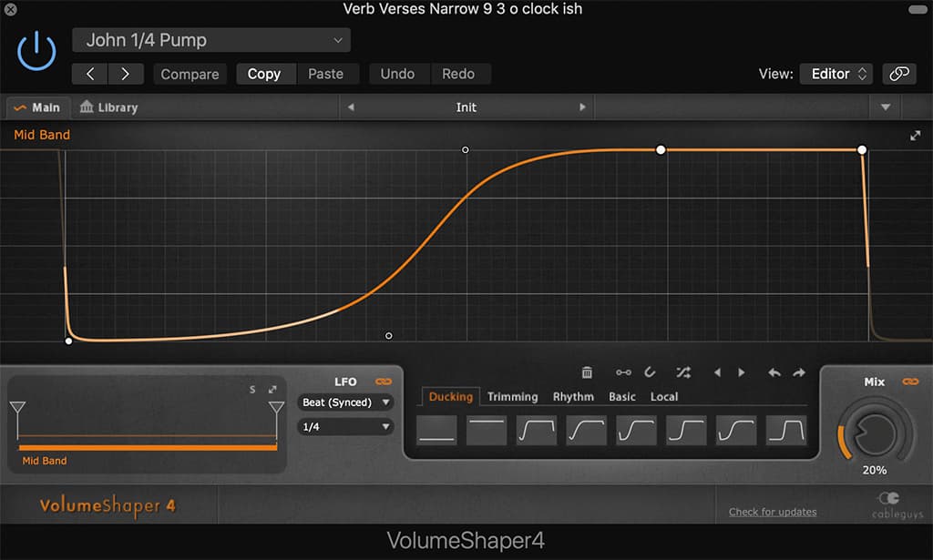Click the Redo button in header

tap(458, 74)
